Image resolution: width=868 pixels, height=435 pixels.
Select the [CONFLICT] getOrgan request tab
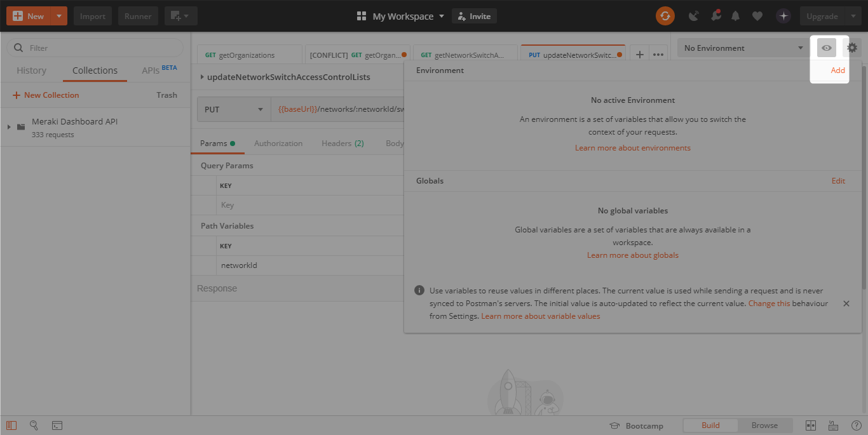pyautogui.click(x=358, y=55)
